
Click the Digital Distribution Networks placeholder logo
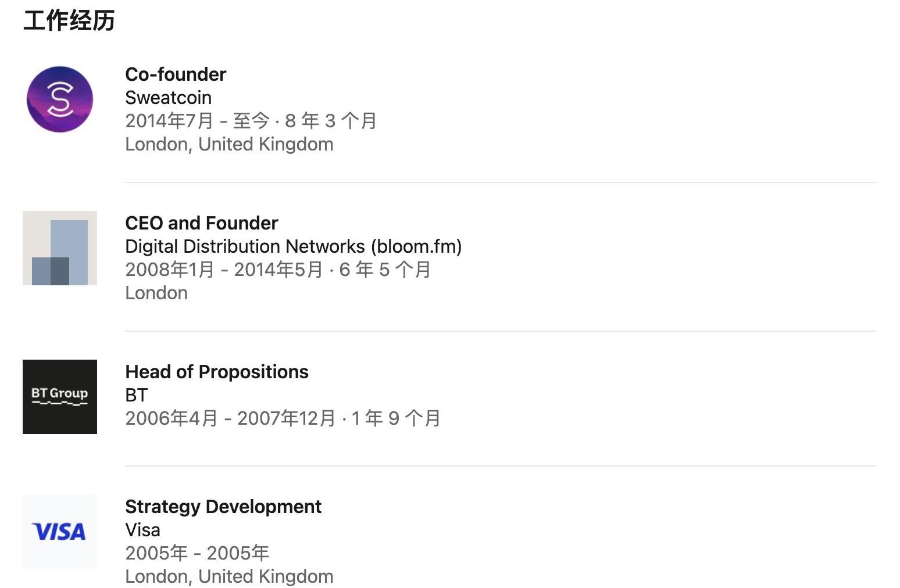pyautogui.click(x=60, y=248)
